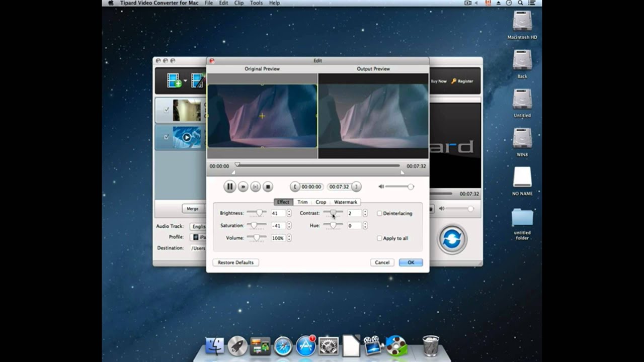Viewport: 644px width, 362px height.
Task: Switch to the Effect tab
Action: (x=283, y=202)
